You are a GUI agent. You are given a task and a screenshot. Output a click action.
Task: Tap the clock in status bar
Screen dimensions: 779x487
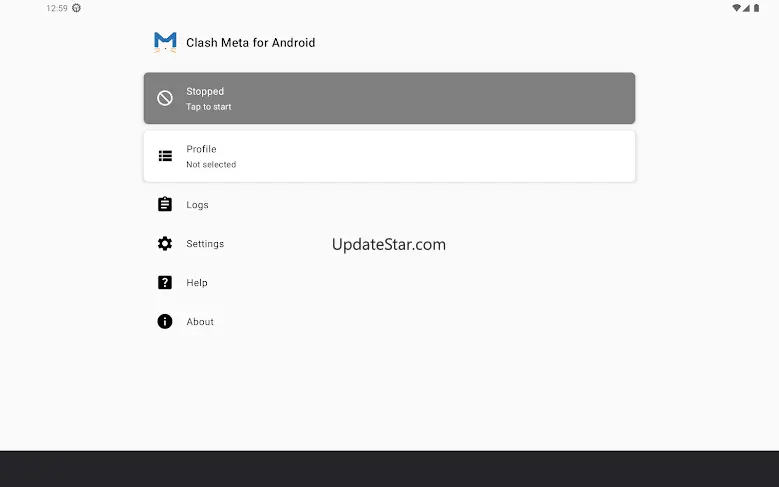(57, 8)
